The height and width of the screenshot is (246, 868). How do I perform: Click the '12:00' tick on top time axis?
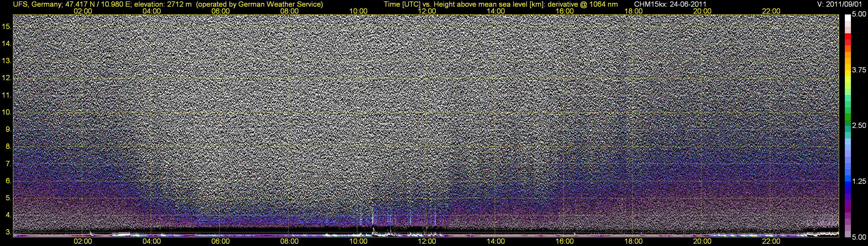pos(427,11)
